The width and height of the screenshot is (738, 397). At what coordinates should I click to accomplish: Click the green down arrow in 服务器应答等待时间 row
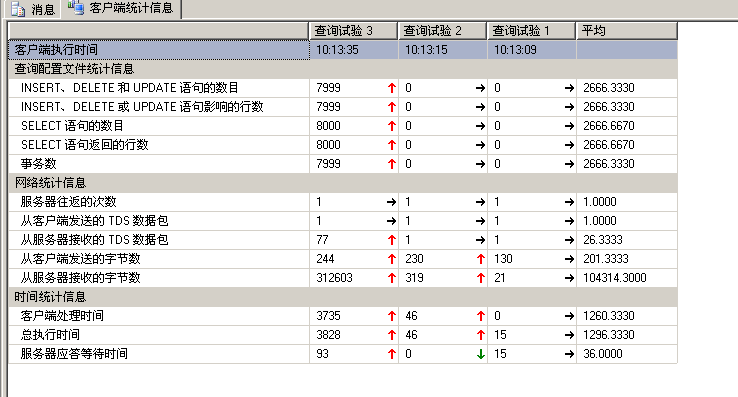[x=481, y=354]
